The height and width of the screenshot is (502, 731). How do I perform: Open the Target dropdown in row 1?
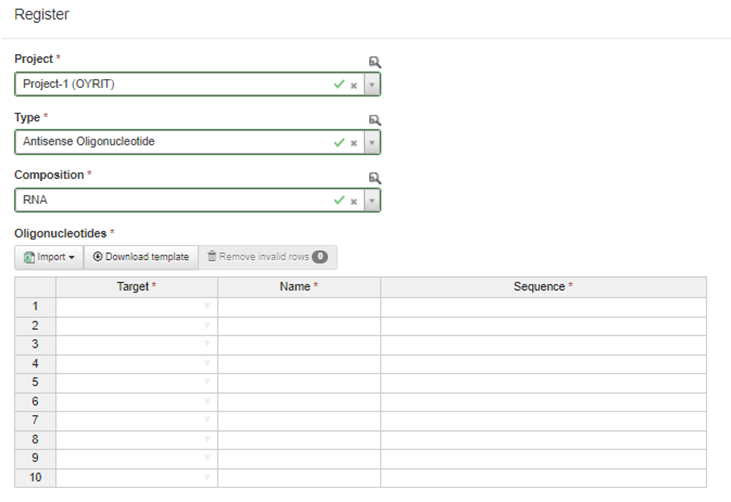pyautogui.click(x=207, y=307)
